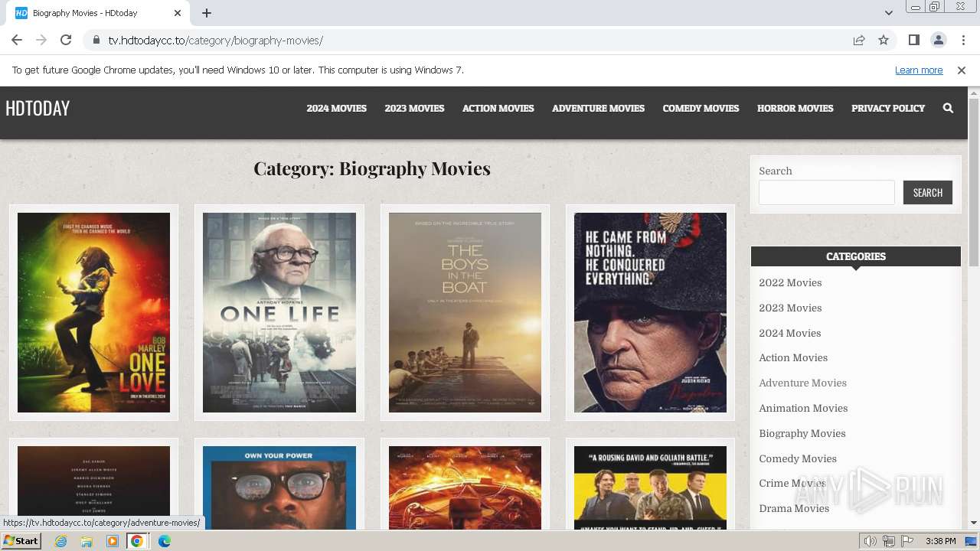Launch Internet Explorer from the taskbar
The height and width of the screenshot is (551, 980).
(61, 541)
